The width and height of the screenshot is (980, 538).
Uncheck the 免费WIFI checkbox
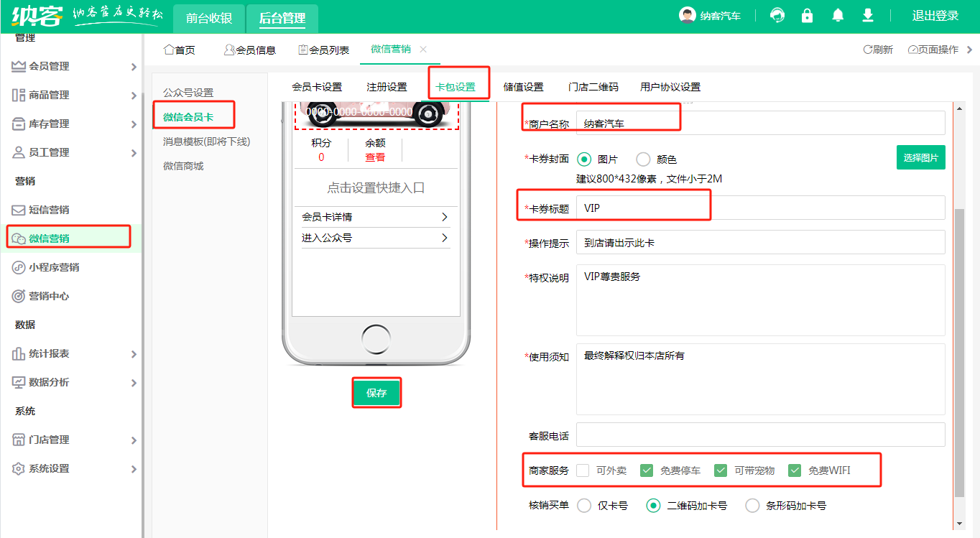tap(795, 470)
